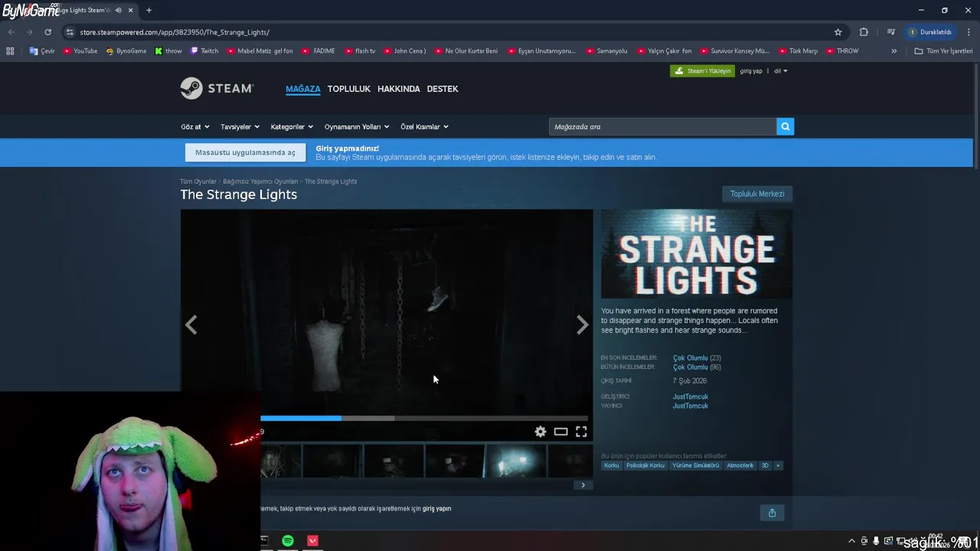The image size is (980, 551).
Task: Open the Twitch bookmark
Action: point(204,51)
